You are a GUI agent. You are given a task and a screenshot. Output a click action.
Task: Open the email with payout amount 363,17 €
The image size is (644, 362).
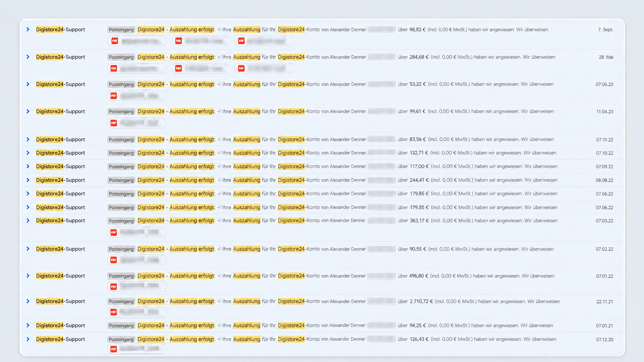click(x=322, y=227)
